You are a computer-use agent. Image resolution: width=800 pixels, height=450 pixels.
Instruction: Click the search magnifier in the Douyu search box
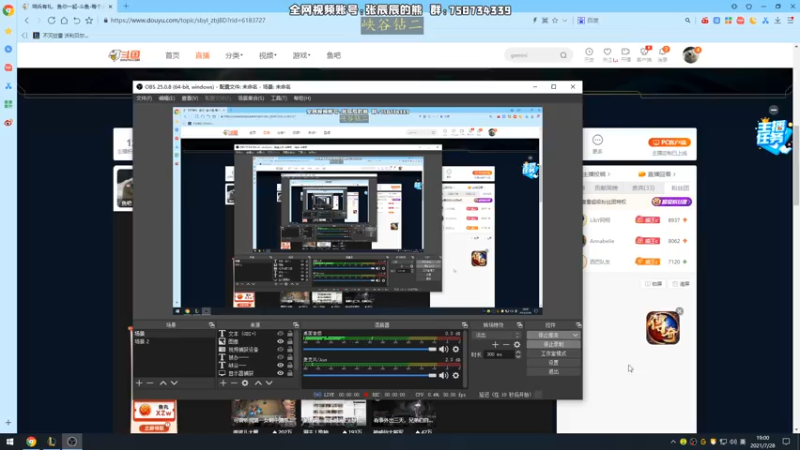pyautogui.click(x=563, y=55)
